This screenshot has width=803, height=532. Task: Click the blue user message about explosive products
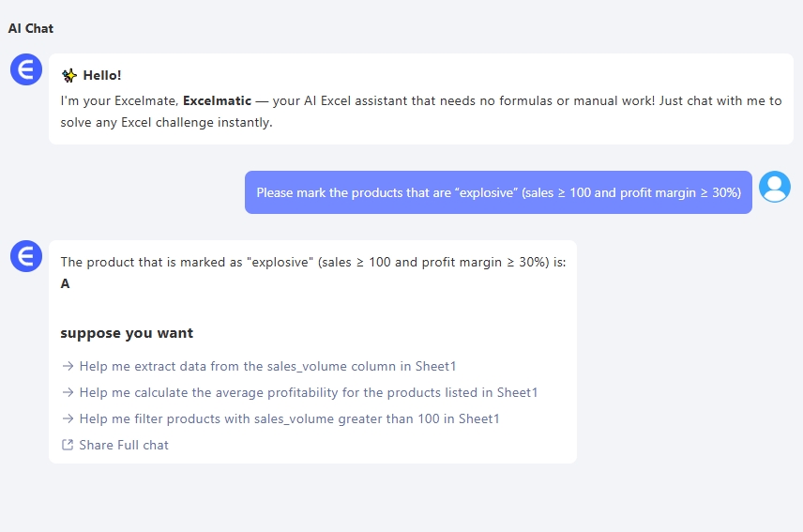coord(498,192)
